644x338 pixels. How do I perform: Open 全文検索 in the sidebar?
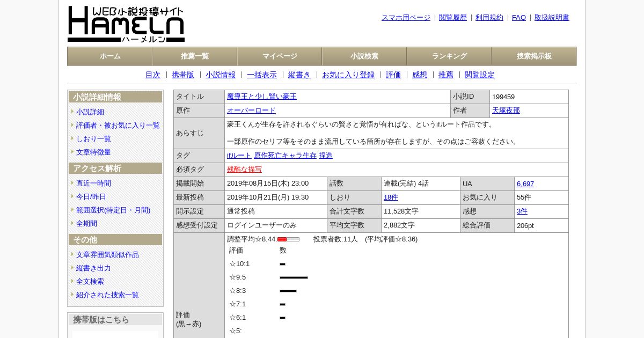coord(90,282)
